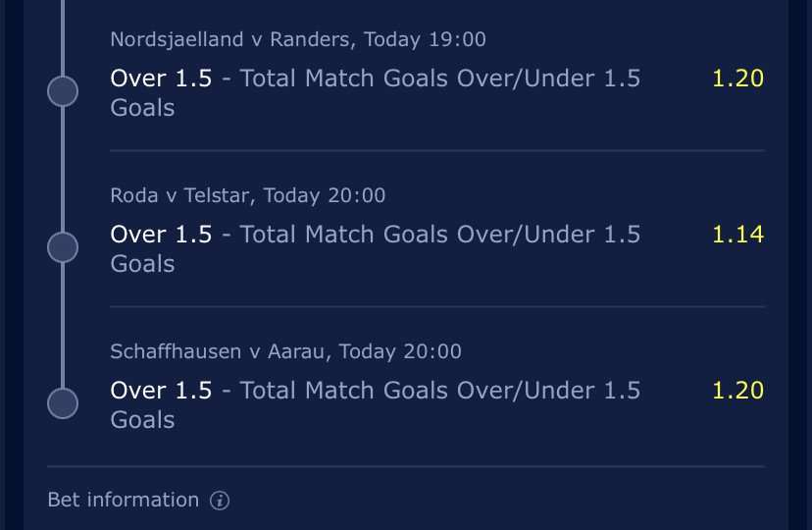Click timeline line between Roda and Schaffhausen legs
812x530 pixels.
63,325
